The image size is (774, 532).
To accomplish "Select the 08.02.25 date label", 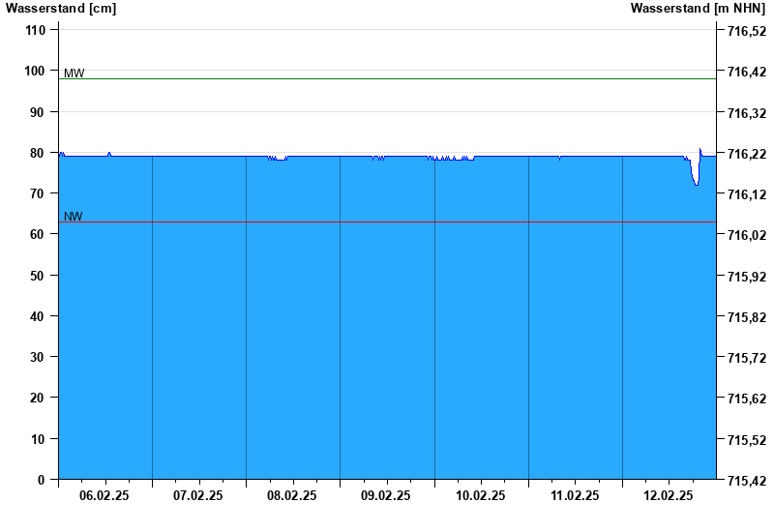I will click(x=292, y=495).
